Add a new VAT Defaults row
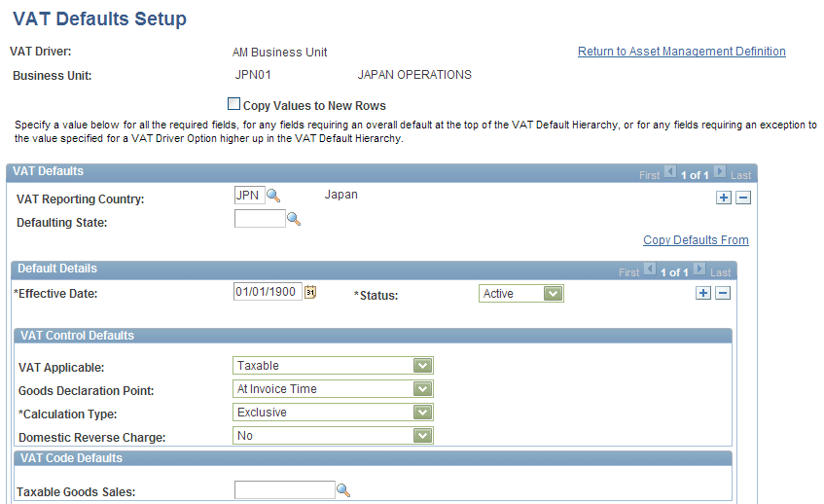Image resolution: width=824 pixels, height=504 pixels. point(724,198)
